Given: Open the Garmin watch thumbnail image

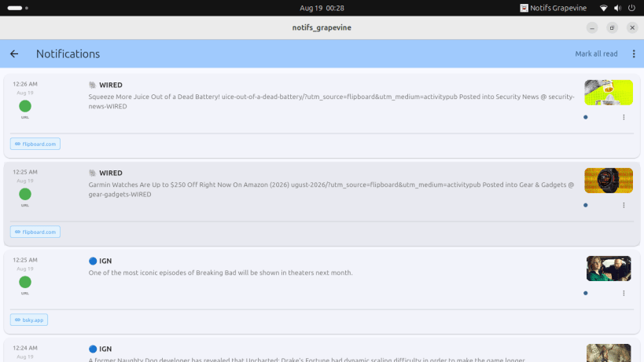Looking at the screenshot, I should (x=609, y=181).
